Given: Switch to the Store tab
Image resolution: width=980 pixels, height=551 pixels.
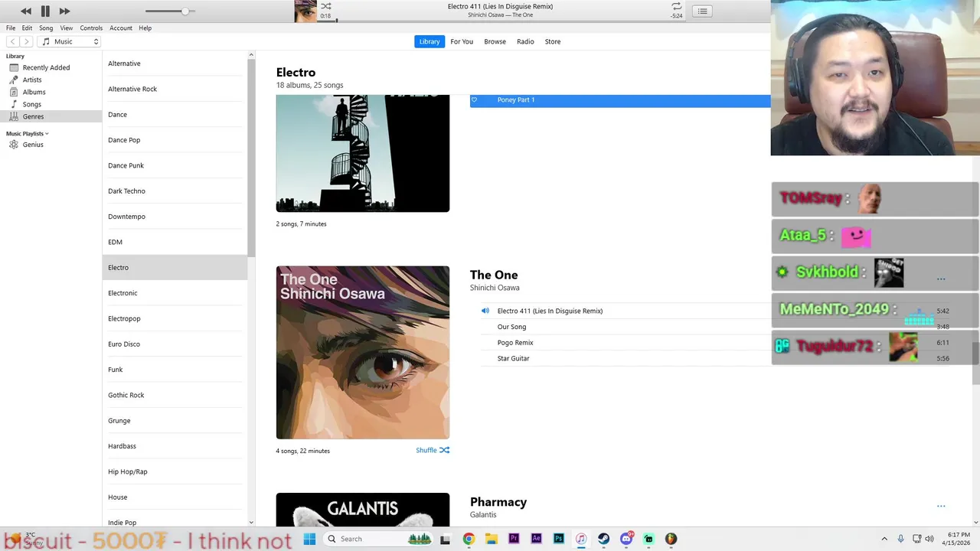Looking at the screenshot, I should 553,41.
